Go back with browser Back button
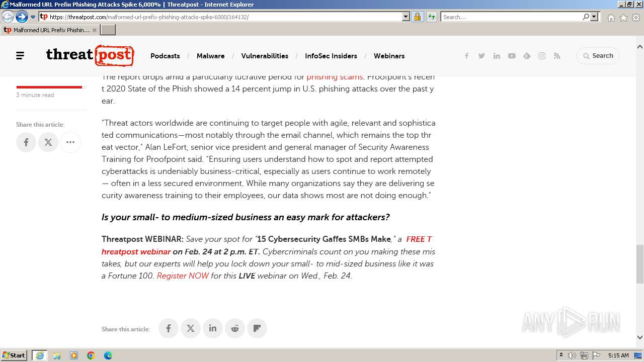Screen dimensions: 644x362 (8, 17)
